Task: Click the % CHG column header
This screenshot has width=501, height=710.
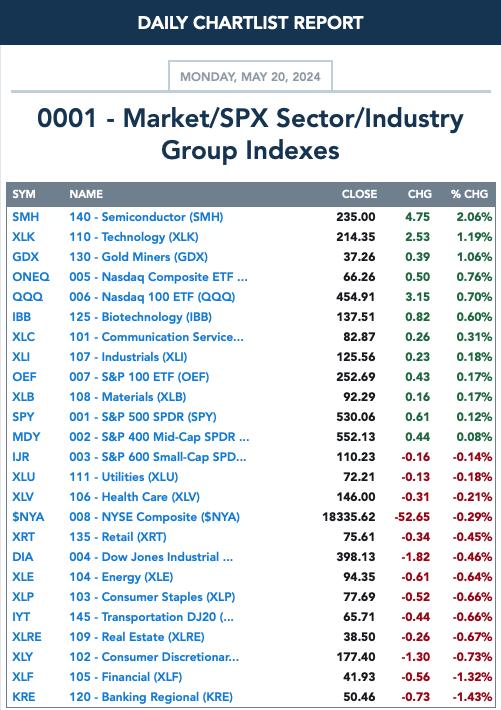Action: 469,194
